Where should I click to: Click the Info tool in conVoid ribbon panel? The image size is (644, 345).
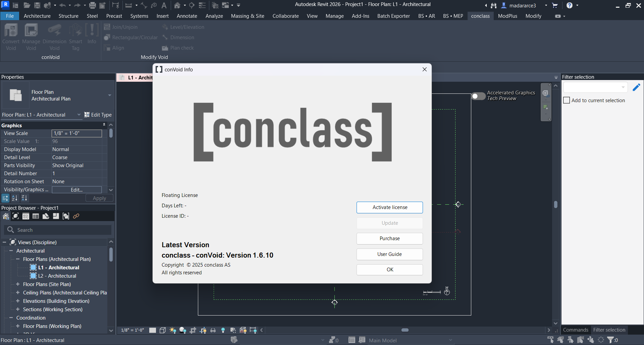coord(92,34)
